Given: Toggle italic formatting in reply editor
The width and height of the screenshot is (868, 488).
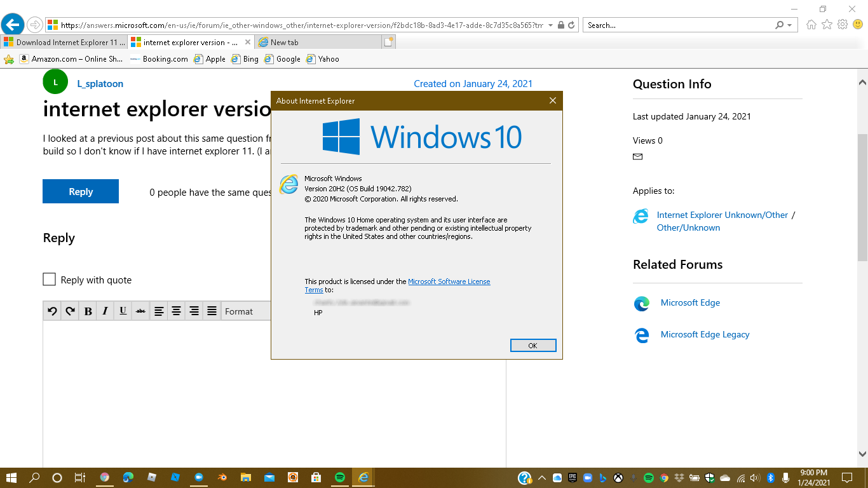Looking at the screenshot, I should [x=105, y=311].
